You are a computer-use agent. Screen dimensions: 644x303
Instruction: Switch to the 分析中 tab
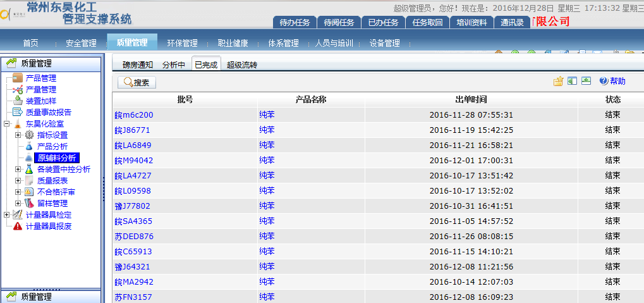[173, 65]
